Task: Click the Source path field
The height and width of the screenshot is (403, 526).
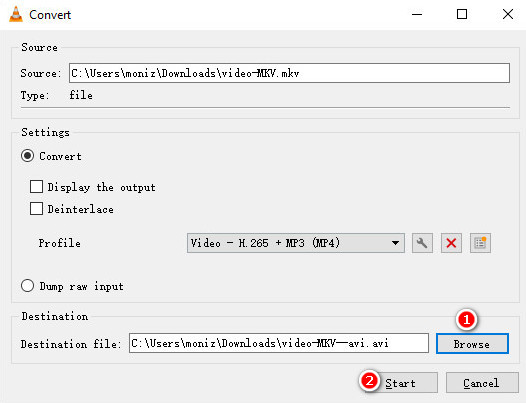Action: pyautogui.click(x=289, y=73)
